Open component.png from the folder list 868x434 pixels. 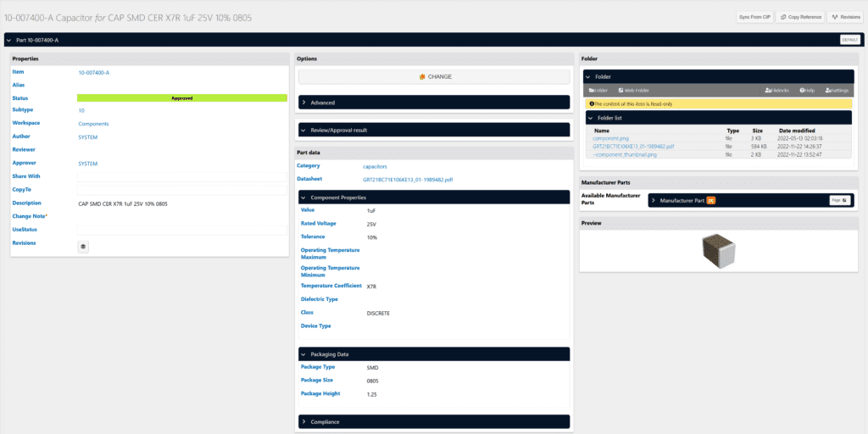point(611,138)
